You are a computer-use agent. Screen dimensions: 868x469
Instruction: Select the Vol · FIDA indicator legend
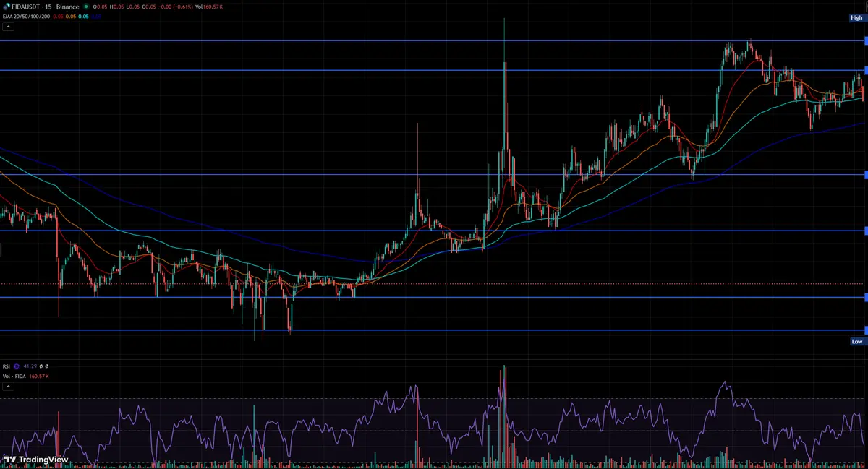[x=14, y=376]
